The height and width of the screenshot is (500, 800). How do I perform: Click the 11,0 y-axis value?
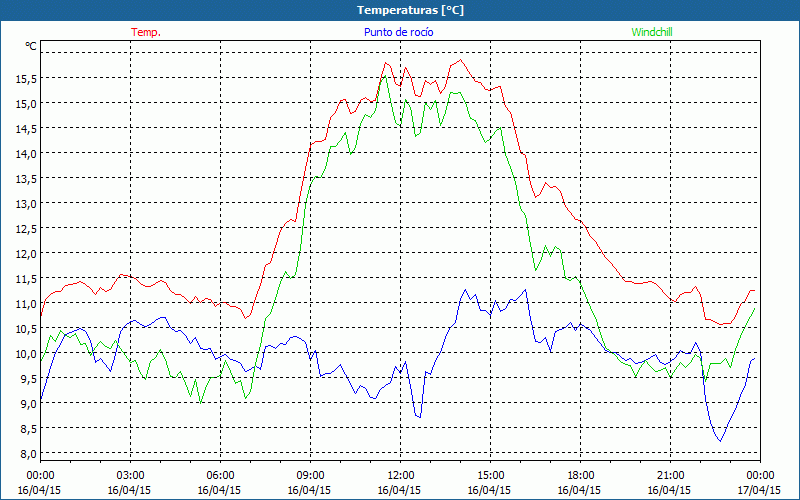coord(26,304)
